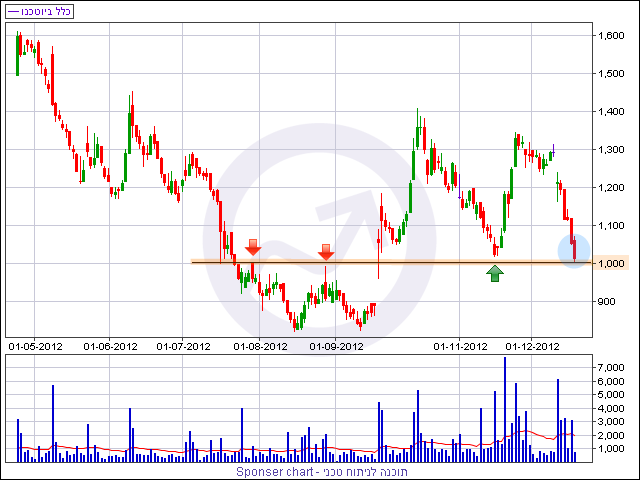The width and height of the screenshot is (640, 480).
Task: Select the 01-12-2012 date label
Action: [532, 347]
